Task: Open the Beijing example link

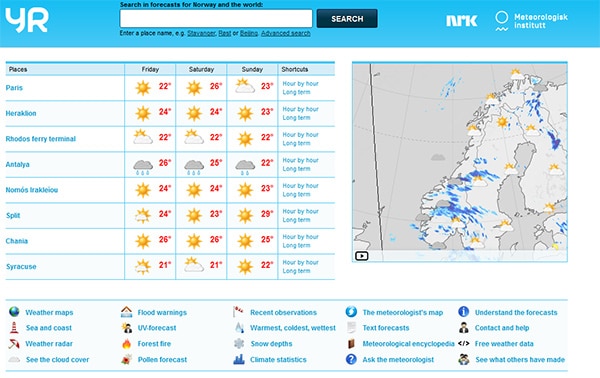Action: point(249,33)
